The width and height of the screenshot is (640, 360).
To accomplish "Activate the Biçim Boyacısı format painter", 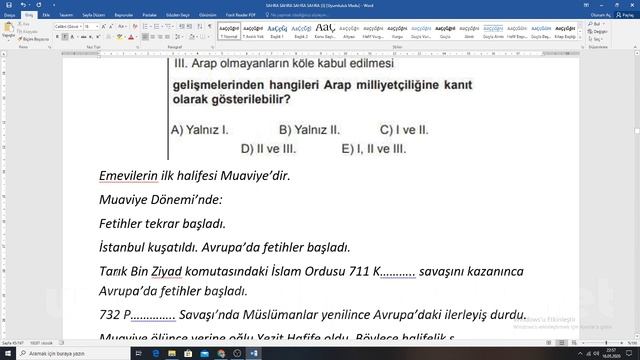I will (33, 39).
